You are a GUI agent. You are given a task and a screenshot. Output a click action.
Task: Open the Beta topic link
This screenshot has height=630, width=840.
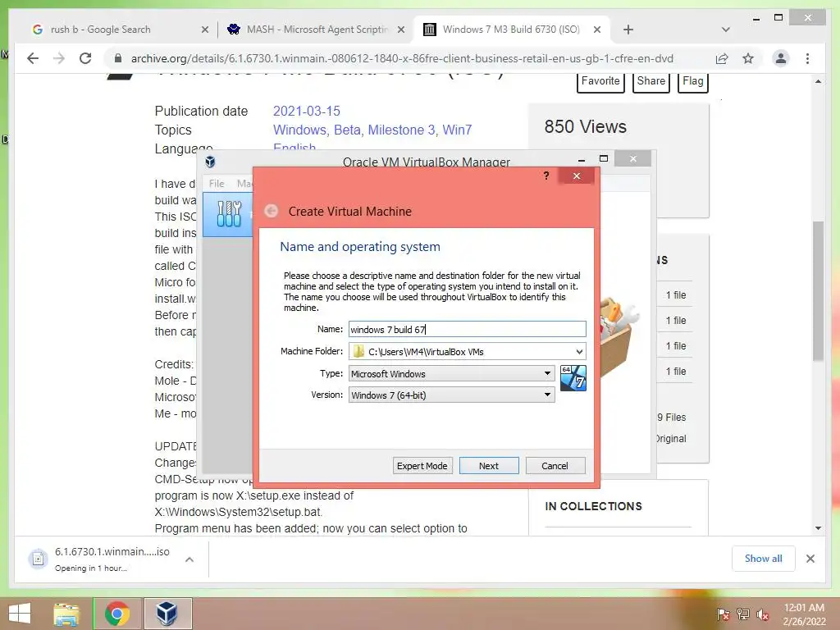click(x=347, y=130)
